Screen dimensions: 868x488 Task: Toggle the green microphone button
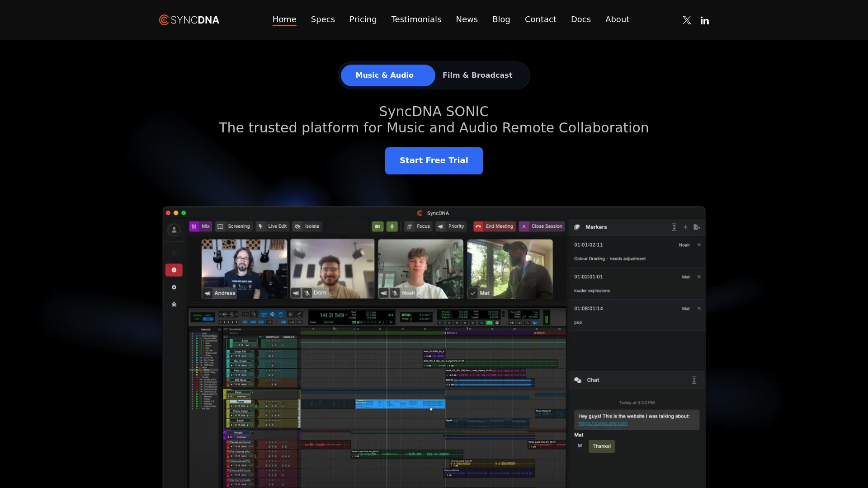[392, 226]
